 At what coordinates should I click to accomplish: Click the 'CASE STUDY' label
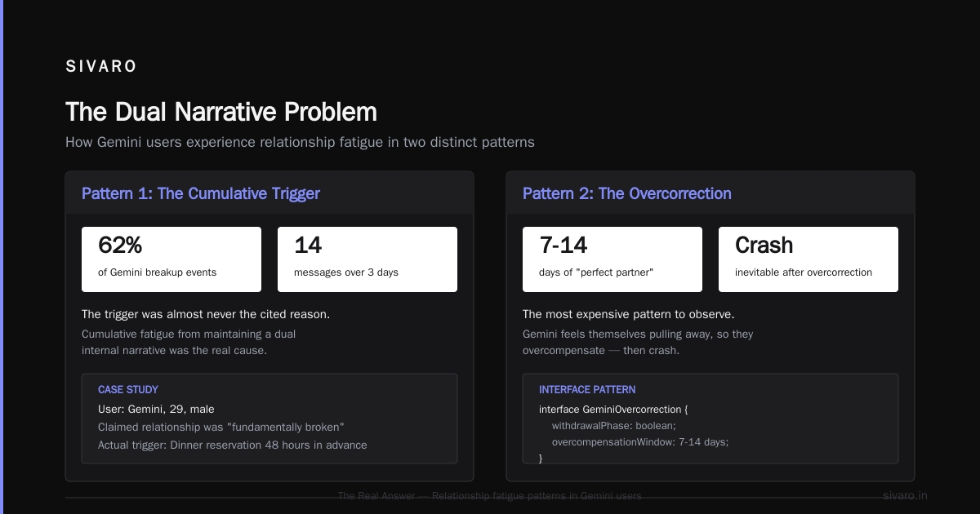click(x=128, y=390)
